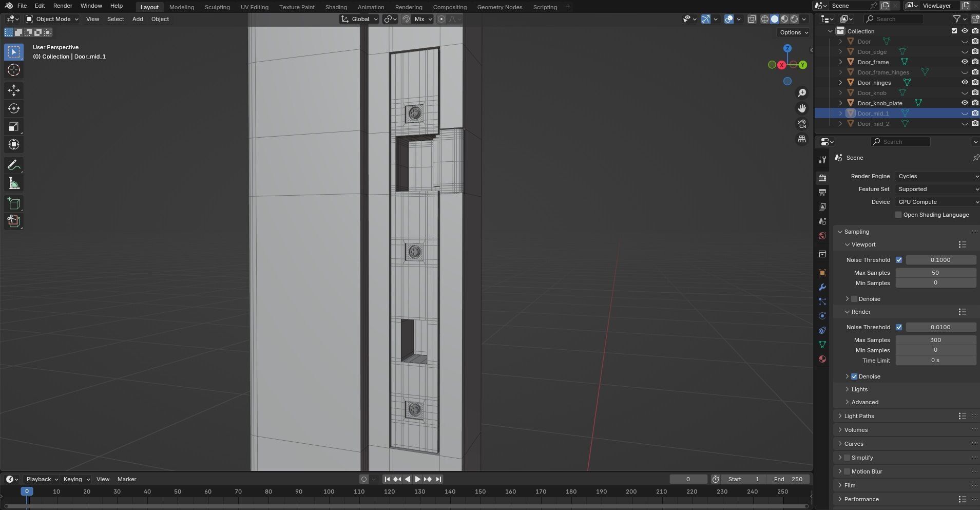Play animation forward
This screenshot has height=510, width=980.
coord(417,479)
